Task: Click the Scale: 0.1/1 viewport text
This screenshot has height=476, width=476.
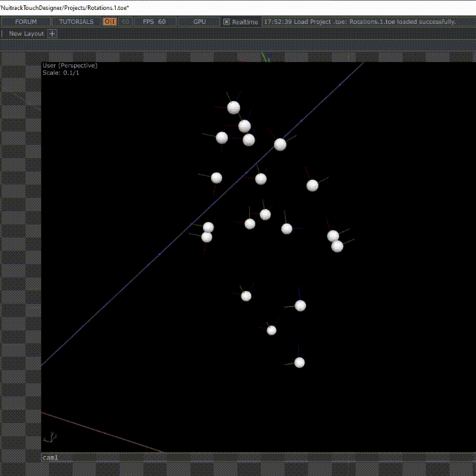Action: pos(61,73)
